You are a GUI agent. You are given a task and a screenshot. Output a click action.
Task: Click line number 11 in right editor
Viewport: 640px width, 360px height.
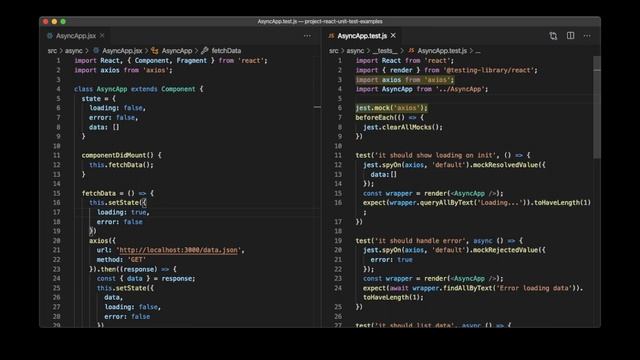coord(338,155)
